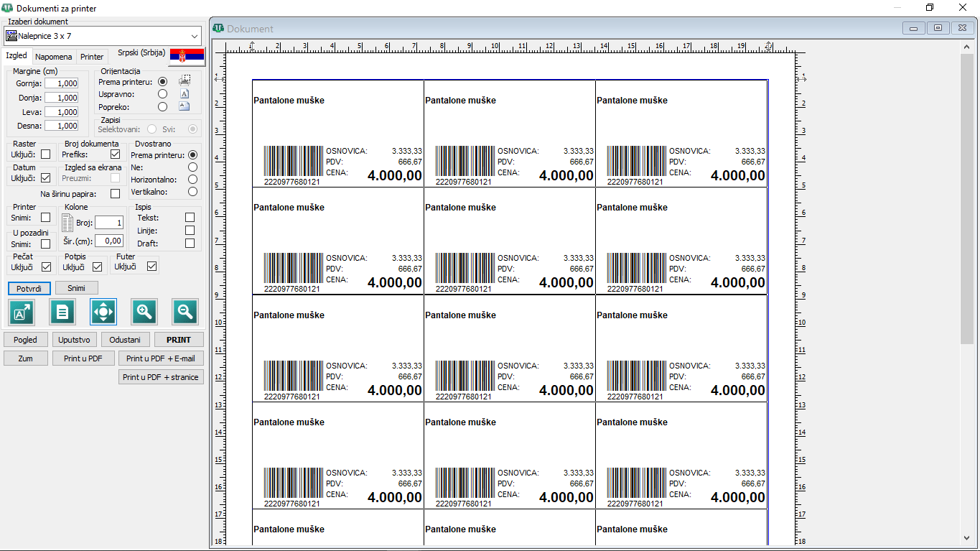Click the Dokument scrollbar down arrow

tap(967, 537)
